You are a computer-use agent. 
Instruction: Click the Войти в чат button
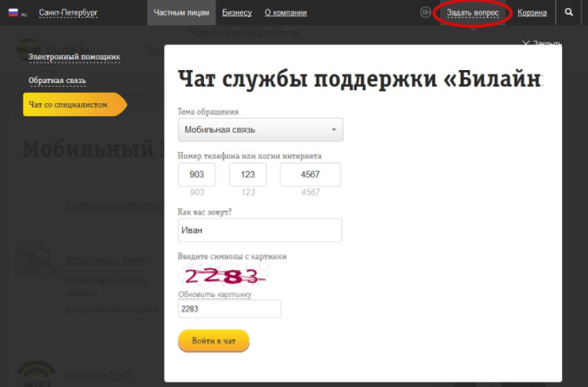(x=213, y=341)
